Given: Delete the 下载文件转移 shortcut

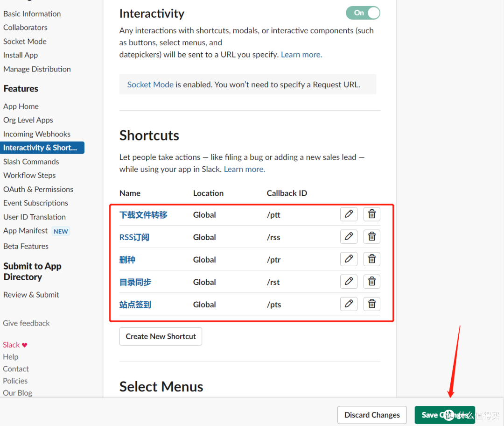Looking at the screenshot, I should coord(372,214).
